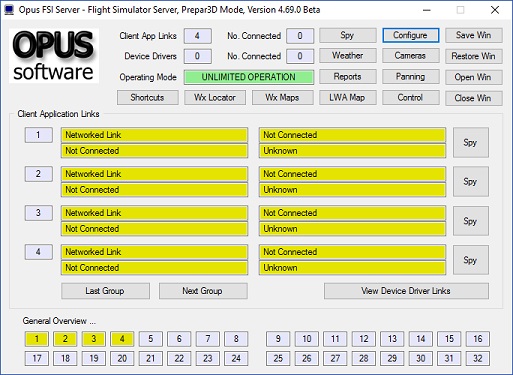Select overview indicator 2
This screenshot has width=513, height=375.
point(65,339)
